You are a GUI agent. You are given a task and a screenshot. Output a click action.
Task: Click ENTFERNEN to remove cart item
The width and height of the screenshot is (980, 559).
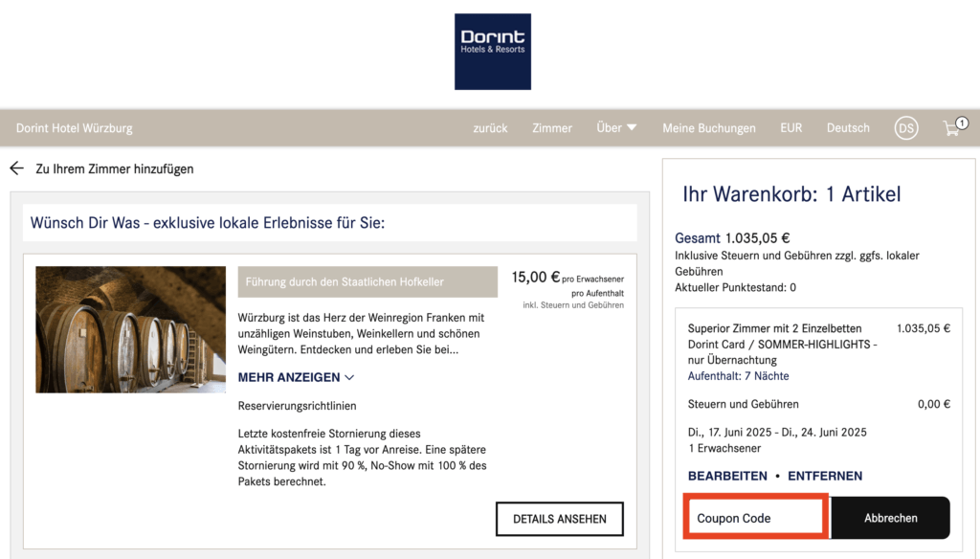[x=824, y=476]
